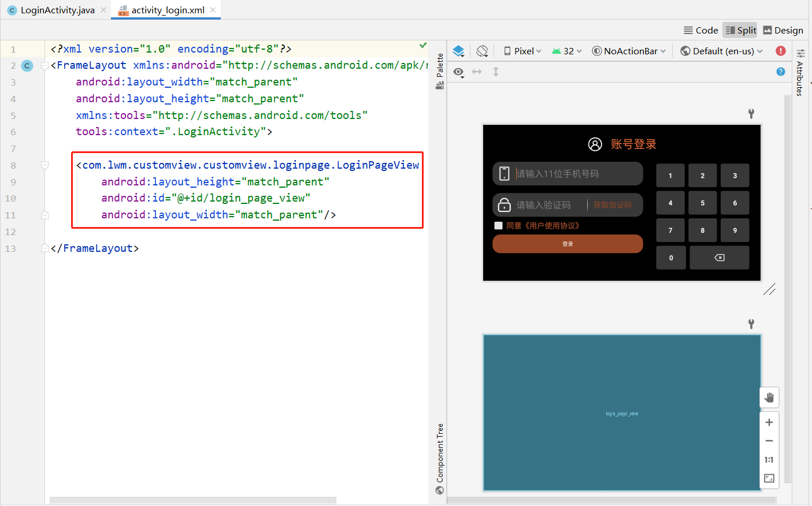The image size is (812, 506).
Task: Click the horizontal expand arrows icon
Action: point(477,72)
